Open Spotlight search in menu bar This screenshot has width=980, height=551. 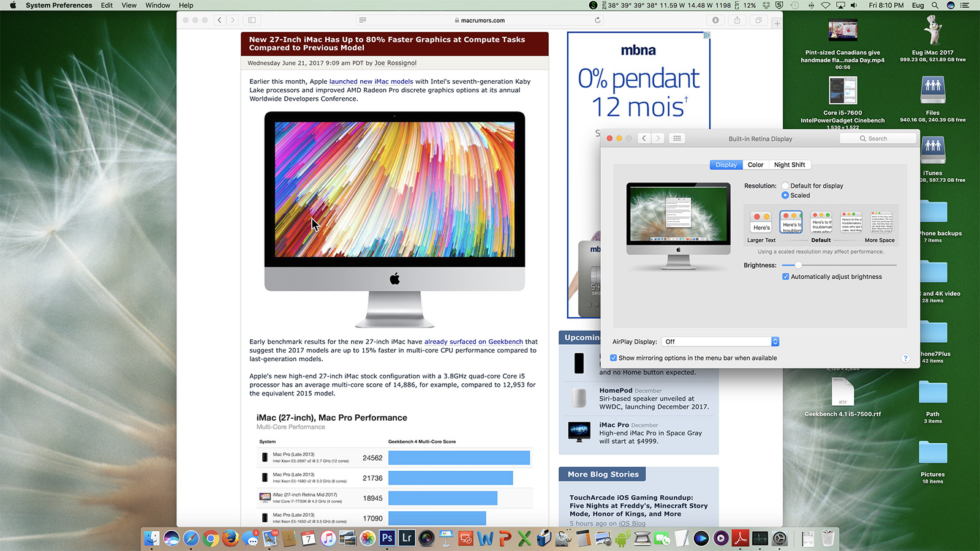pyautogui.click(x=935, y=5)
